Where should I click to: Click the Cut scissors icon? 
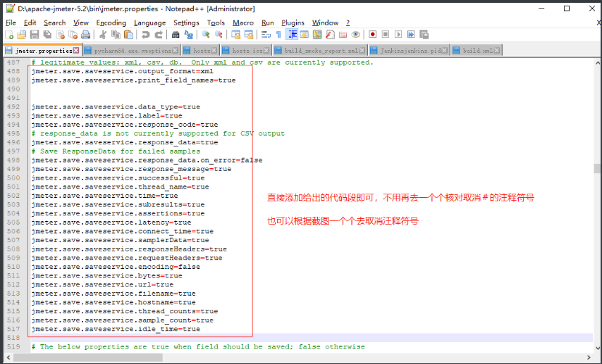[x=102, y=35]
